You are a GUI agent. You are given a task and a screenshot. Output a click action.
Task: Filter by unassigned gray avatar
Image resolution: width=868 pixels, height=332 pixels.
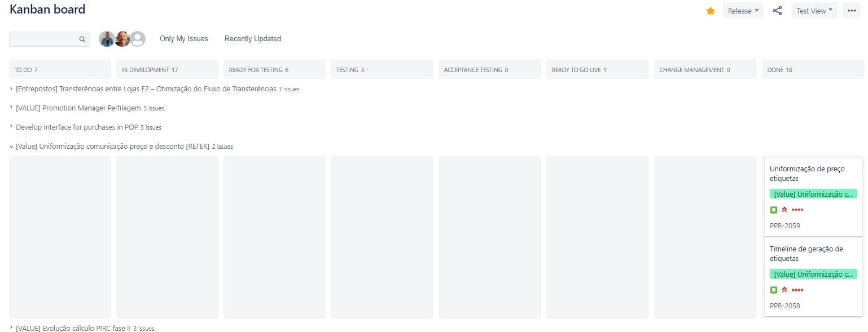click(138, 39)
